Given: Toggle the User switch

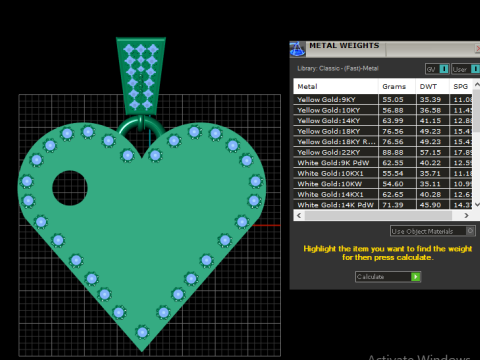Looking at the screenshot, I should tap(466, 69).
